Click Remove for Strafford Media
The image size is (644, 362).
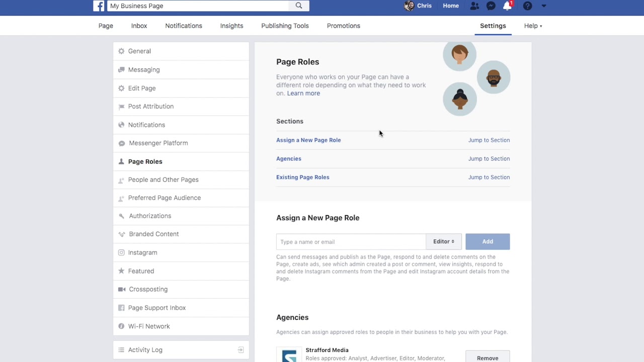tap(488, 356)
